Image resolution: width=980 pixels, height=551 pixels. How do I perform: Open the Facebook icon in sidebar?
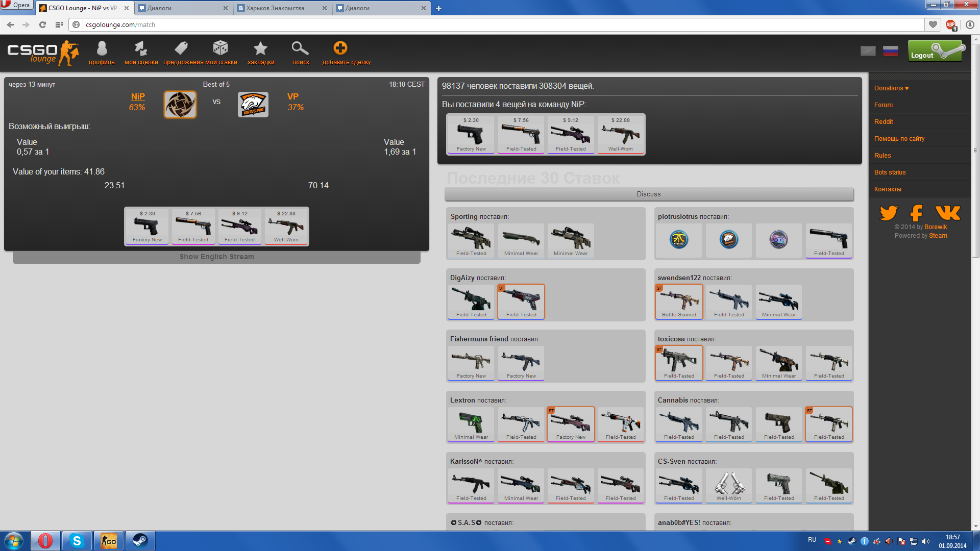pos(917,212)
